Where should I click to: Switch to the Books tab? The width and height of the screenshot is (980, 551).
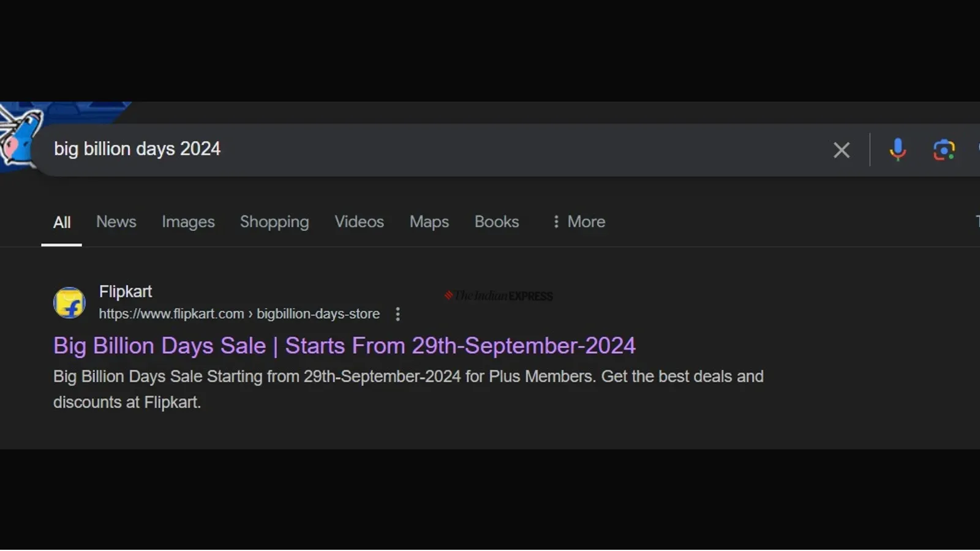496,222
